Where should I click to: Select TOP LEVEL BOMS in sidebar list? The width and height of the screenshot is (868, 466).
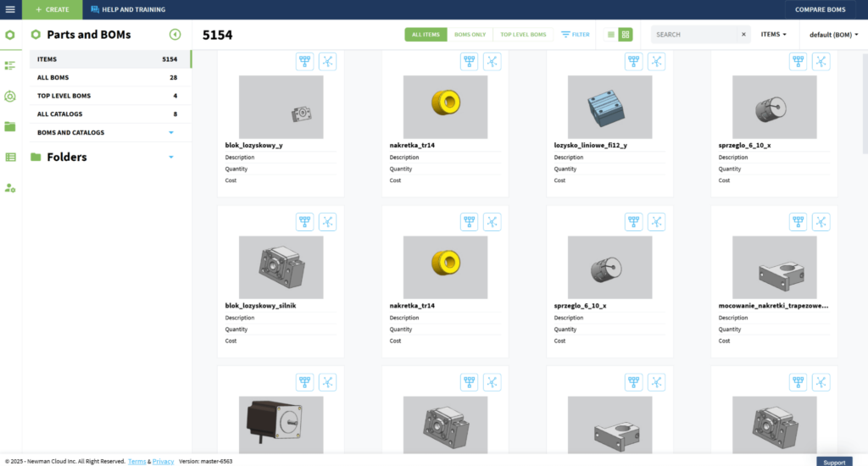point(110,96)
